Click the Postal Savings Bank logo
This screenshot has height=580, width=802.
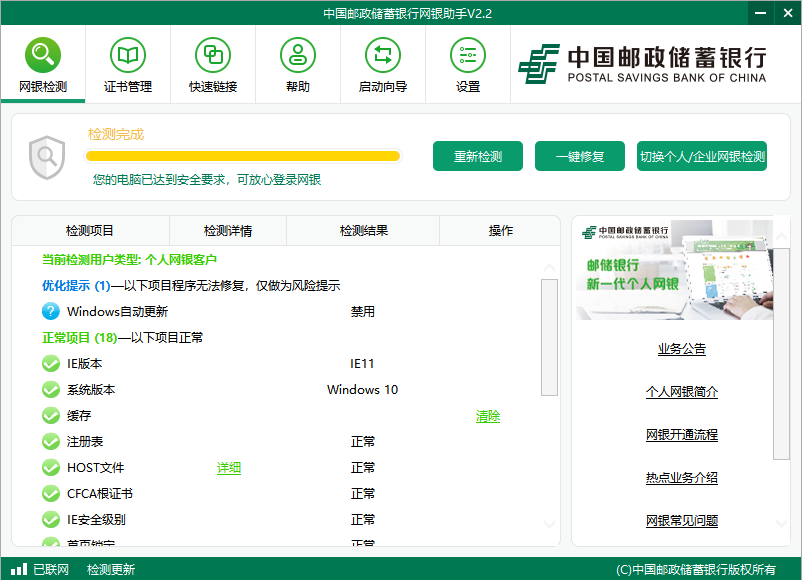(642, 64)
